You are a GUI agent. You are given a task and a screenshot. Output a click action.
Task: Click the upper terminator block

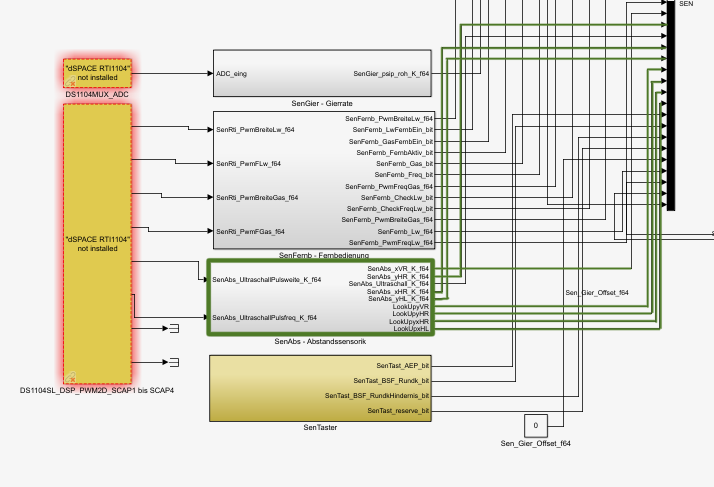tap(172, 328)
